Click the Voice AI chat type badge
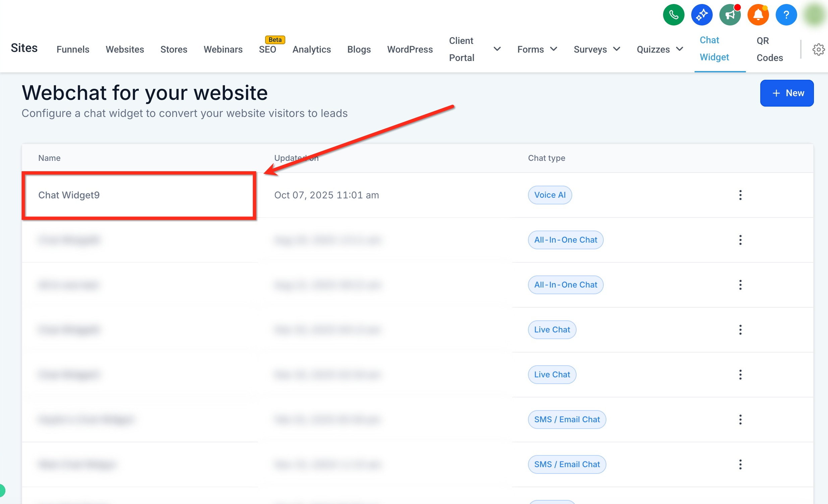 [x=550, y=195]
